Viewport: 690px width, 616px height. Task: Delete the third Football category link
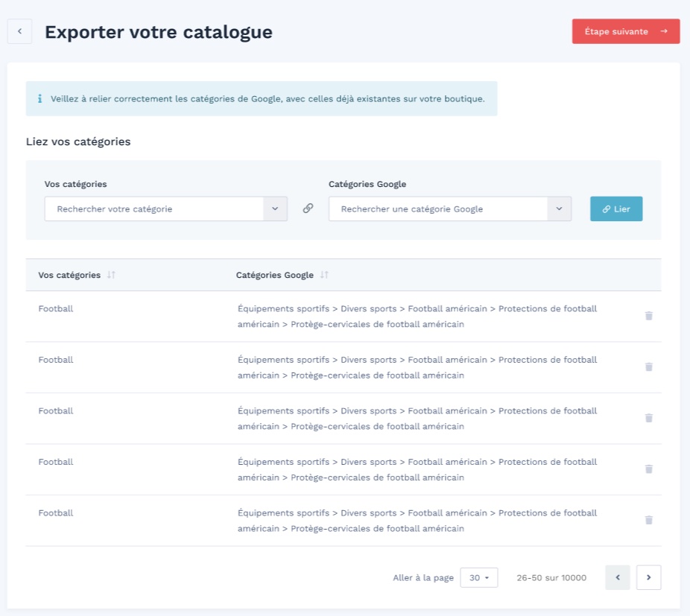point(648,418)
